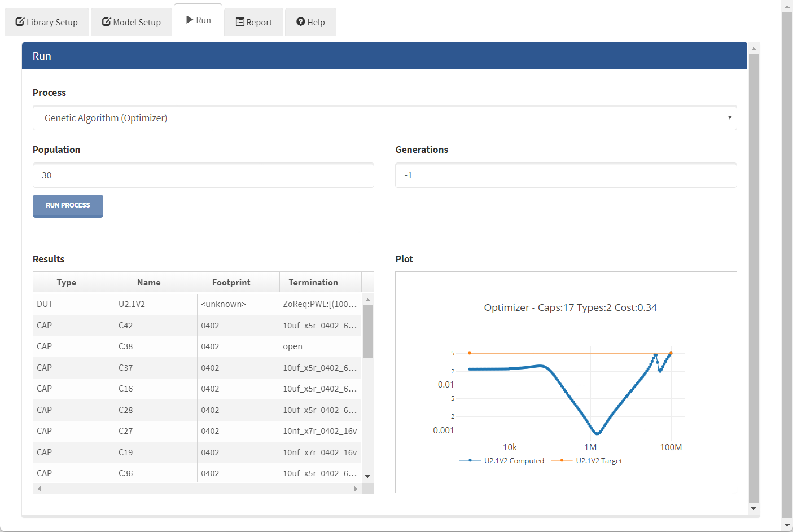The height and width of the screenshot is (532, 793).
Task: Click the Help question mark icon
Action: click(x=301, y=22)
